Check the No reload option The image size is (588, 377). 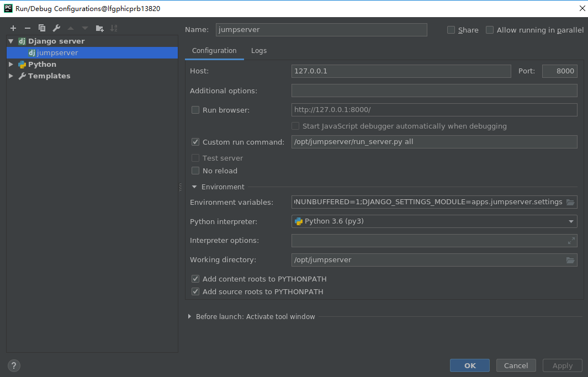pyautogui.click(x=195, y=171)
